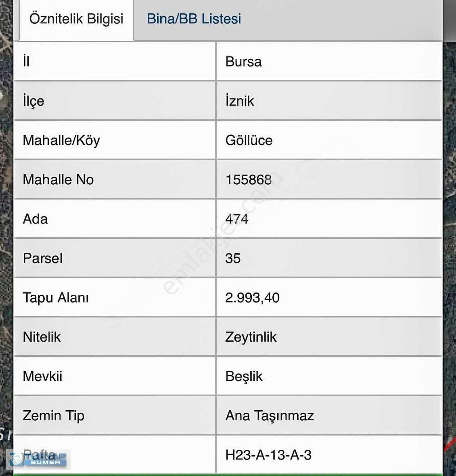Viewport: 456px width, 476px height.
Task: Click the Ana Taşınmaz value cell
Action: pos(329,415)
